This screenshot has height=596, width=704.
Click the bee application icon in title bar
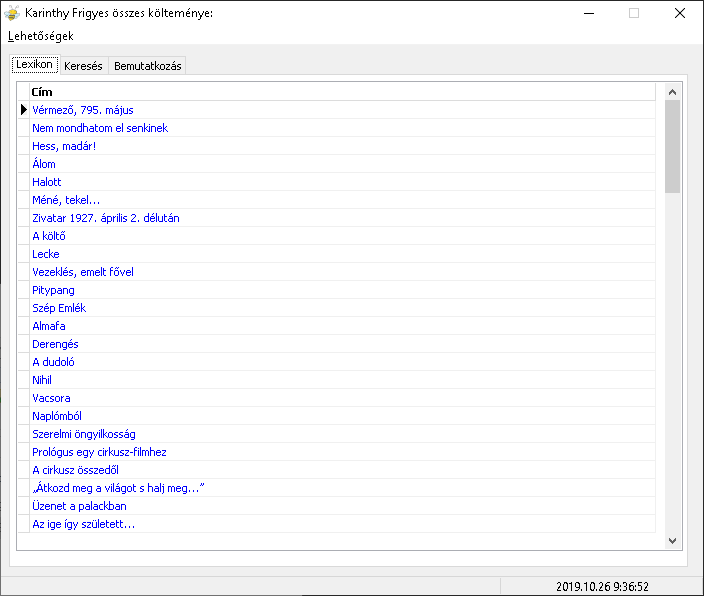(x=12, y=13)
